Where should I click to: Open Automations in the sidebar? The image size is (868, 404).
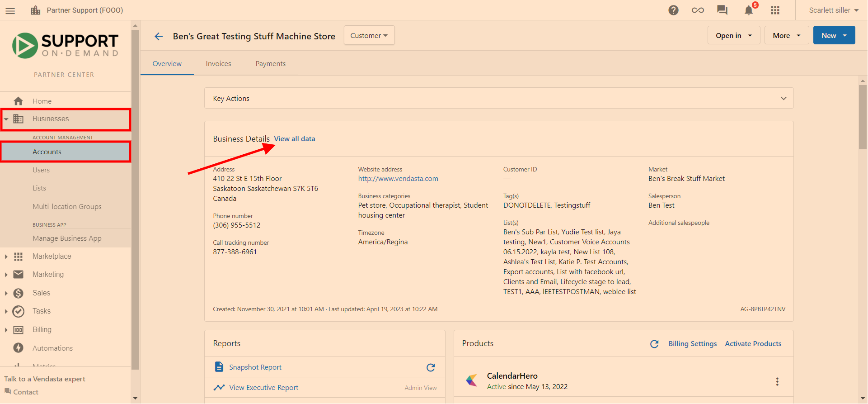[x=52, y=348]
